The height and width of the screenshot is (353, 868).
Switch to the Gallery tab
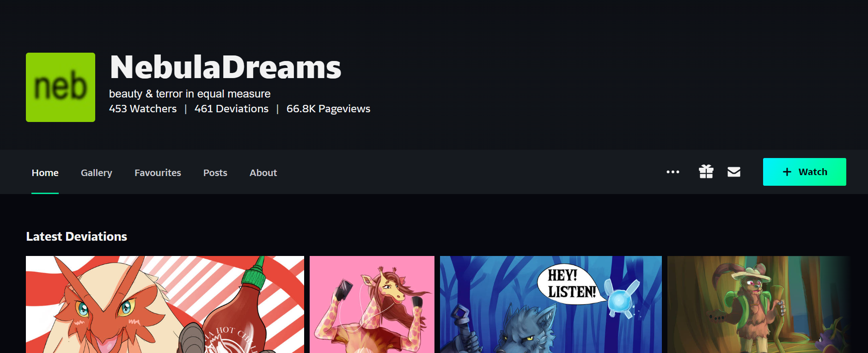click(x=96, y=173)
